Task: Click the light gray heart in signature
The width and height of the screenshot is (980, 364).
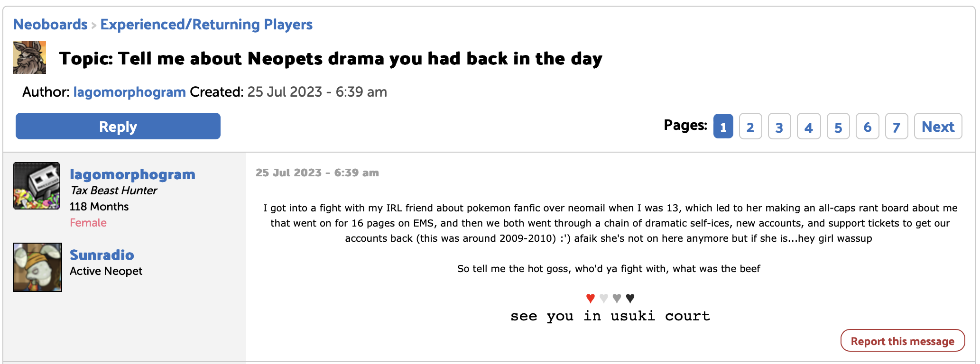Action: [x=603, y=298]
